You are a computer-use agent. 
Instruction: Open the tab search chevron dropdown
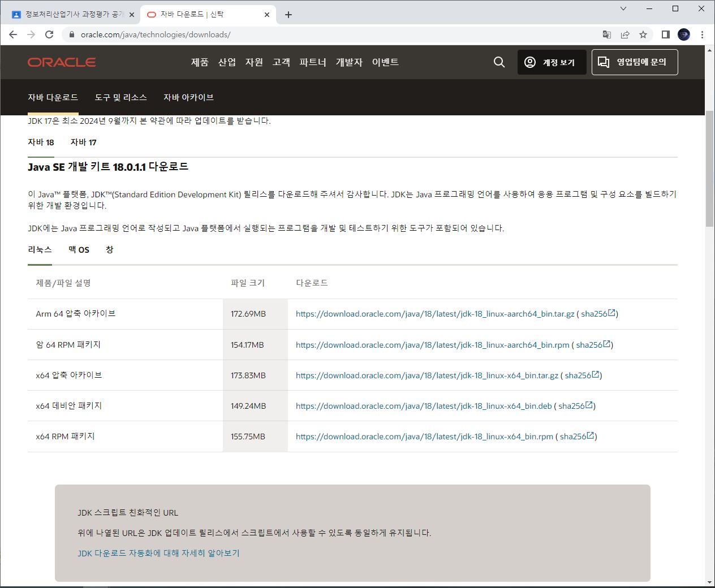[623, 8]
